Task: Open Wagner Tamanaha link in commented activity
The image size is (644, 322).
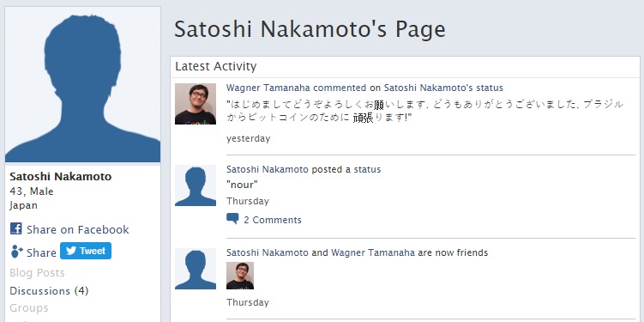Action: (268, 88)
